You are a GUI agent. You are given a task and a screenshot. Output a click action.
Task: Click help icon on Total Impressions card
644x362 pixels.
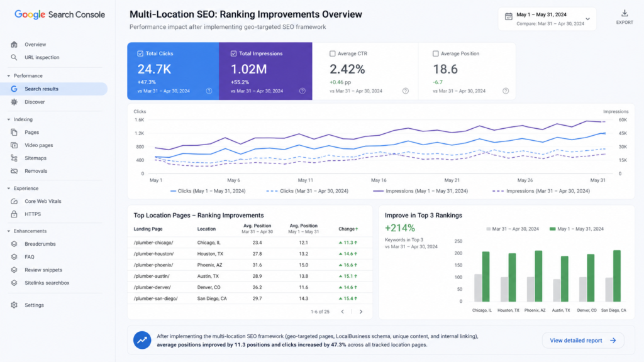pyautogui.click(x=303, y=91)
